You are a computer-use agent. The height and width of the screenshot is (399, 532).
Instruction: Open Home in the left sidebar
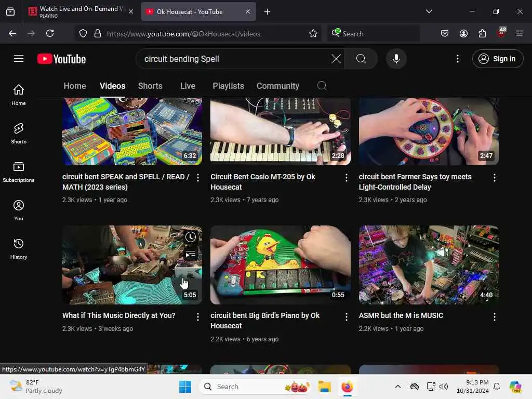click(19, 95)
